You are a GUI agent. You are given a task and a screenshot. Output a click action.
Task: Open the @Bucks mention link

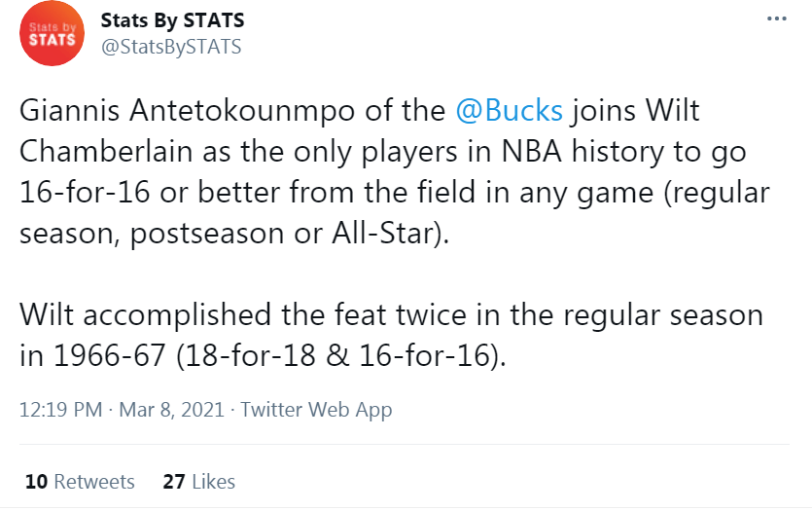[509, 110]
